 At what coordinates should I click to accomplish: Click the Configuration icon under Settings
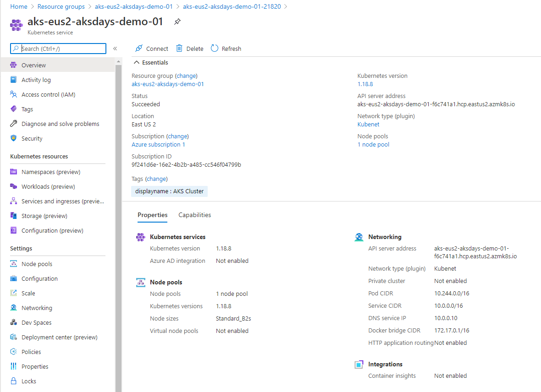(13, 278)
